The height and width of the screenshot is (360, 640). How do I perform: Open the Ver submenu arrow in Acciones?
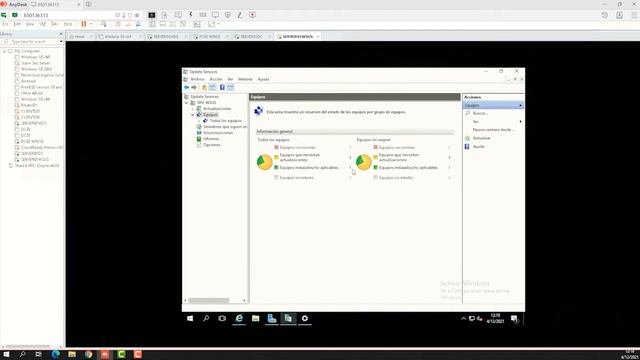(520, 122)
